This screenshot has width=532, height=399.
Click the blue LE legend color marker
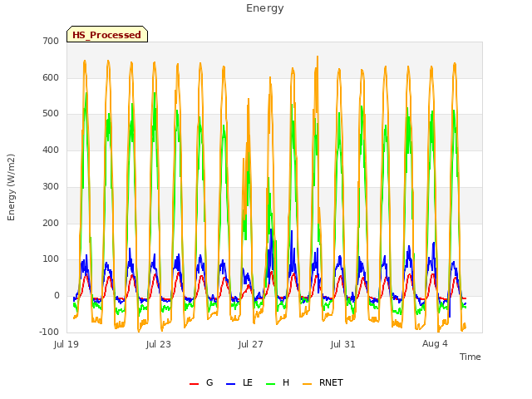point(230,384)
